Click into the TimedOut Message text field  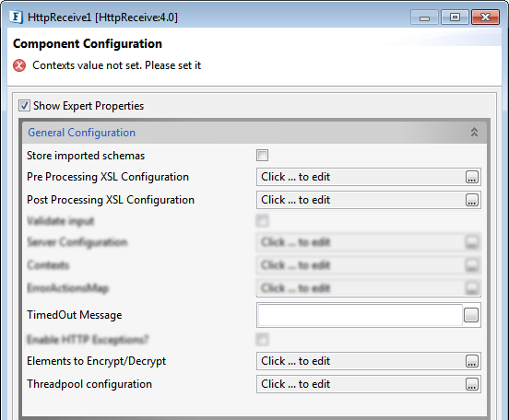pos(360,315)
